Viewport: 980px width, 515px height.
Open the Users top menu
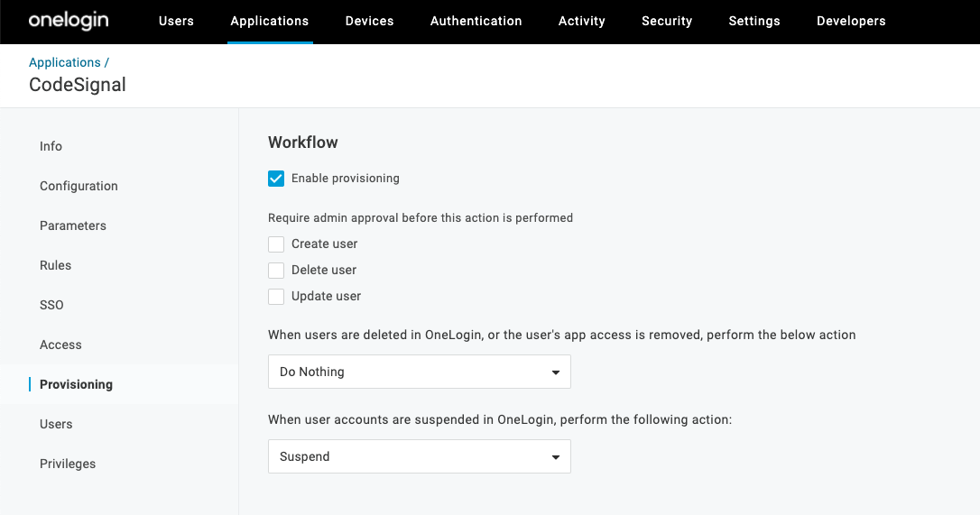pos(176,21)
